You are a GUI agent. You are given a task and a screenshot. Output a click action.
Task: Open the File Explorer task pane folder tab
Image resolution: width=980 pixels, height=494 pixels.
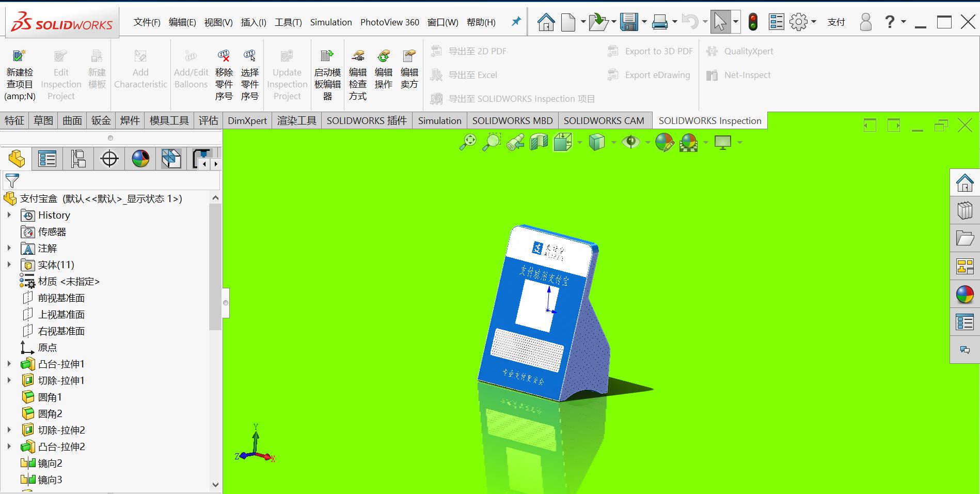click(x=965, y=239)
